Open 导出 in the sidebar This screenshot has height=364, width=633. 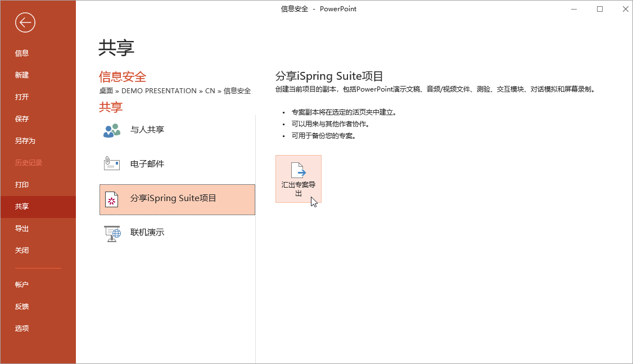22,229
